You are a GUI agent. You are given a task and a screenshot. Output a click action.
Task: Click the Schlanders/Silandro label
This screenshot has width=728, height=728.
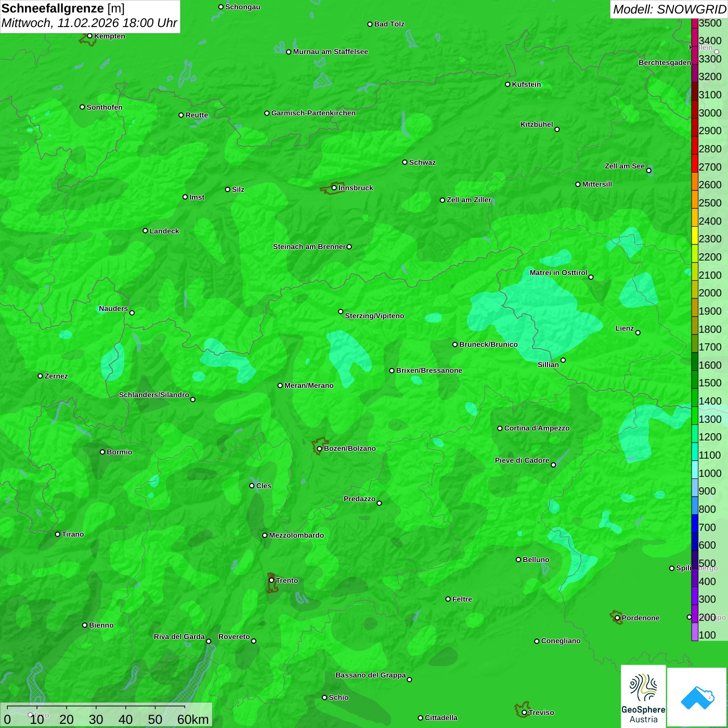coord(154,395)
